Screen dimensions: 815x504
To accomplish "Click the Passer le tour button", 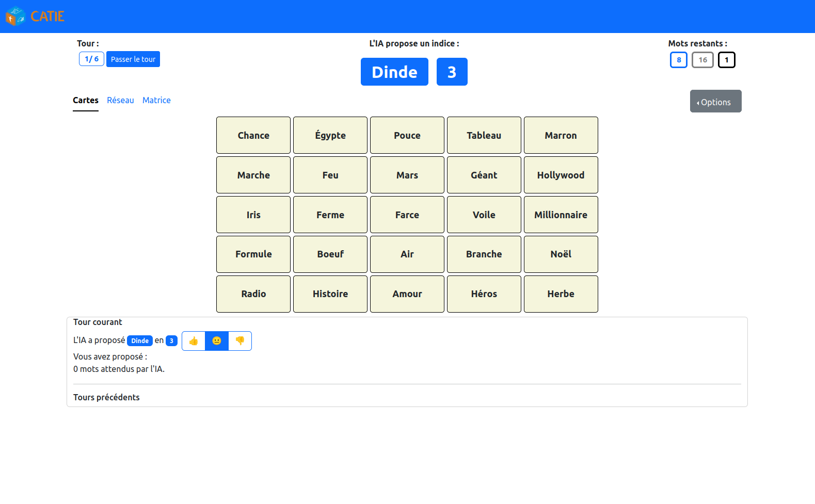I will [133, 59].
